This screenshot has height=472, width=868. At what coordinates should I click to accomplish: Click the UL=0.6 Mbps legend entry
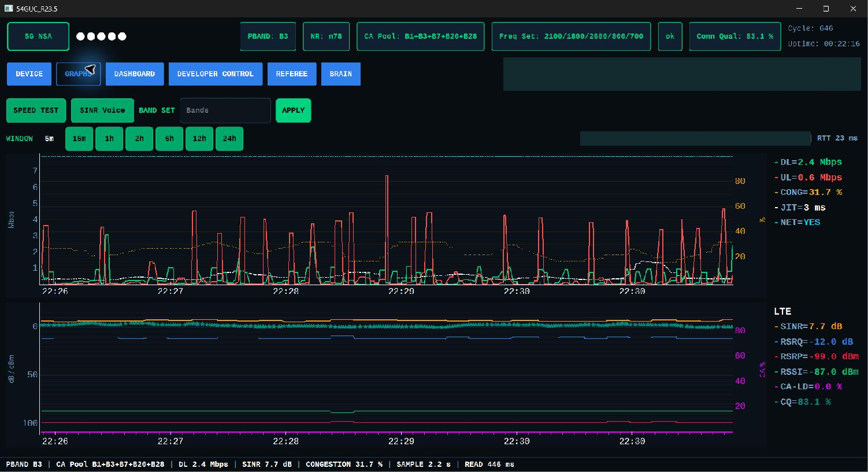808,178
